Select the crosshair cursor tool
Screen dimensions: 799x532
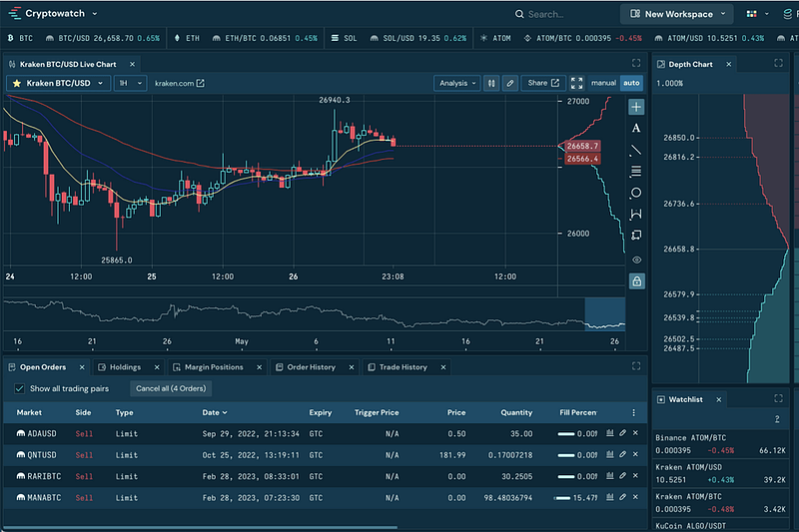pyautogui.click(x=636, y=107)
